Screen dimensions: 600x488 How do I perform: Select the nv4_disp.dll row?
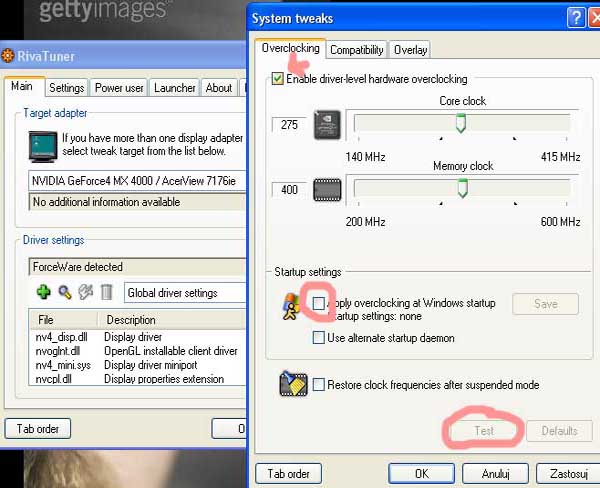pyautogui.click(x=138, y=337)
